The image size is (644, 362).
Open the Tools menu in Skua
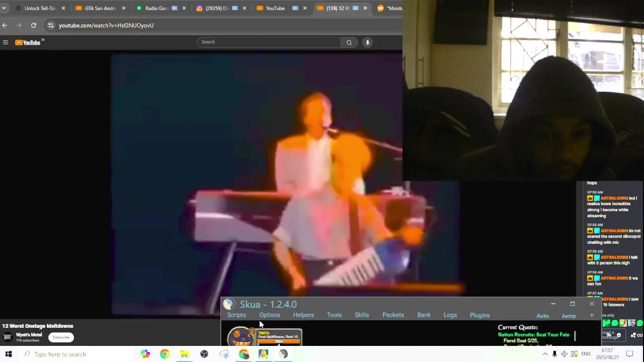click(x=334, y=315)
